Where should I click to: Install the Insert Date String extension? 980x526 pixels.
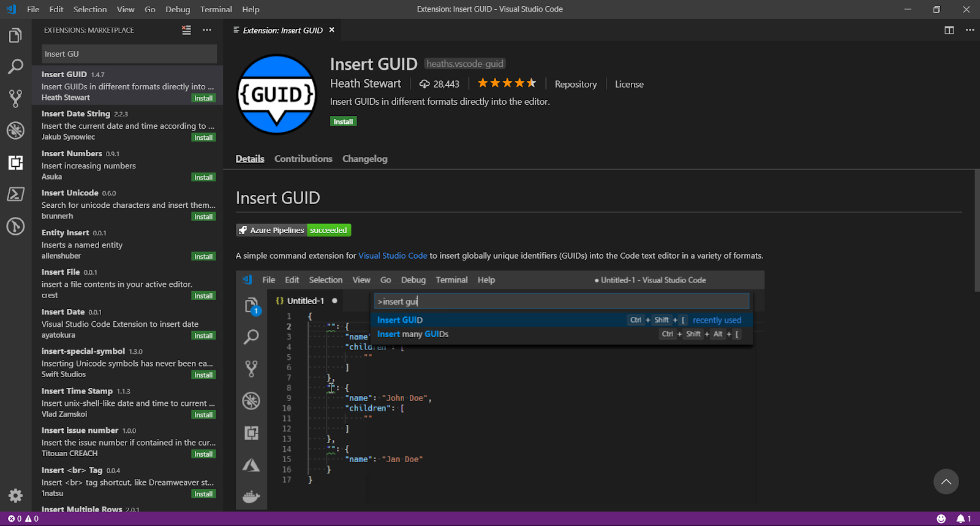[203, 137]
